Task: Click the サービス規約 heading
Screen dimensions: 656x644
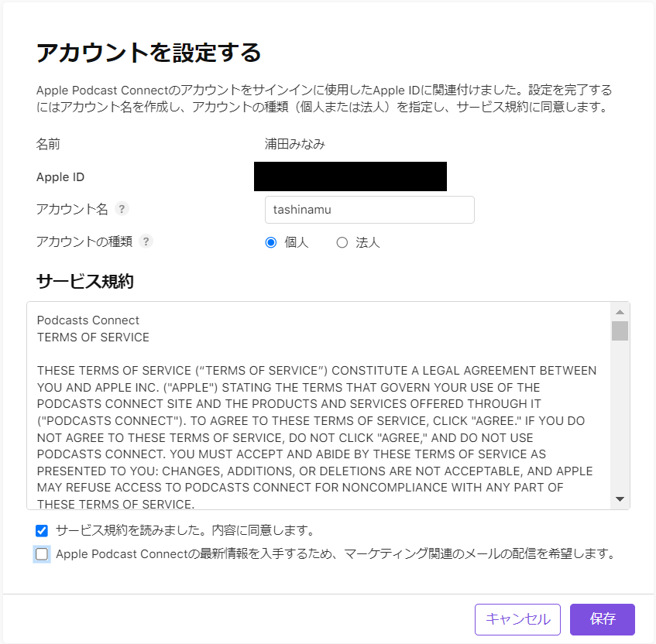Action: point(85,281)
